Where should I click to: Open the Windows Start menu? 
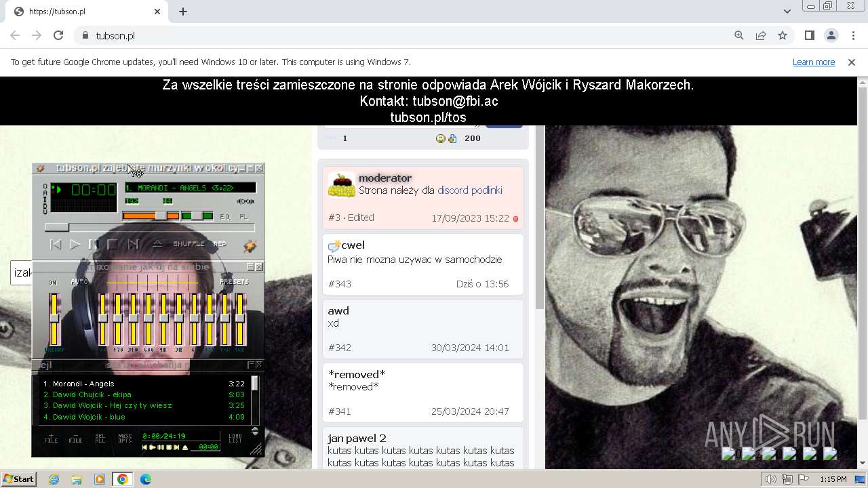click(19, 479)
